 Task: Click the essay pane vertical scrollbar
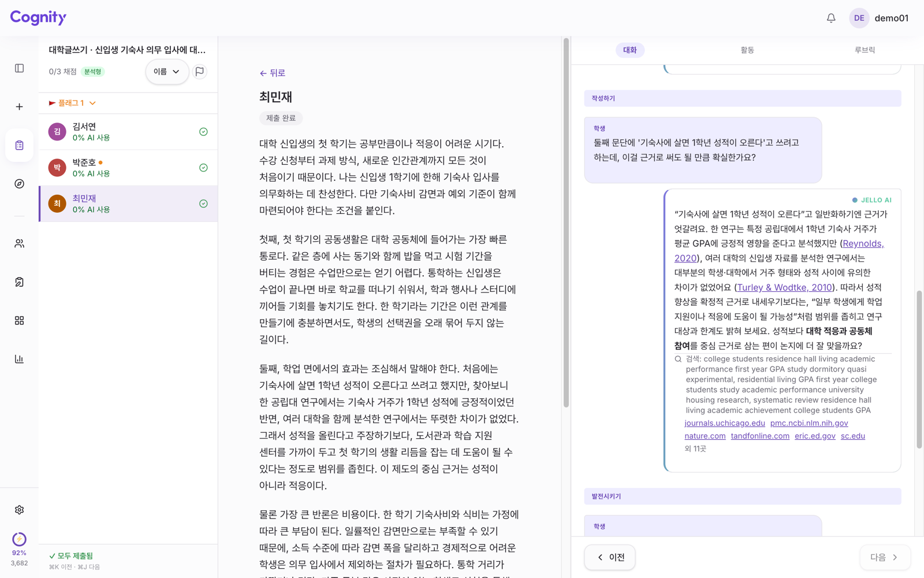pos(566,223)
